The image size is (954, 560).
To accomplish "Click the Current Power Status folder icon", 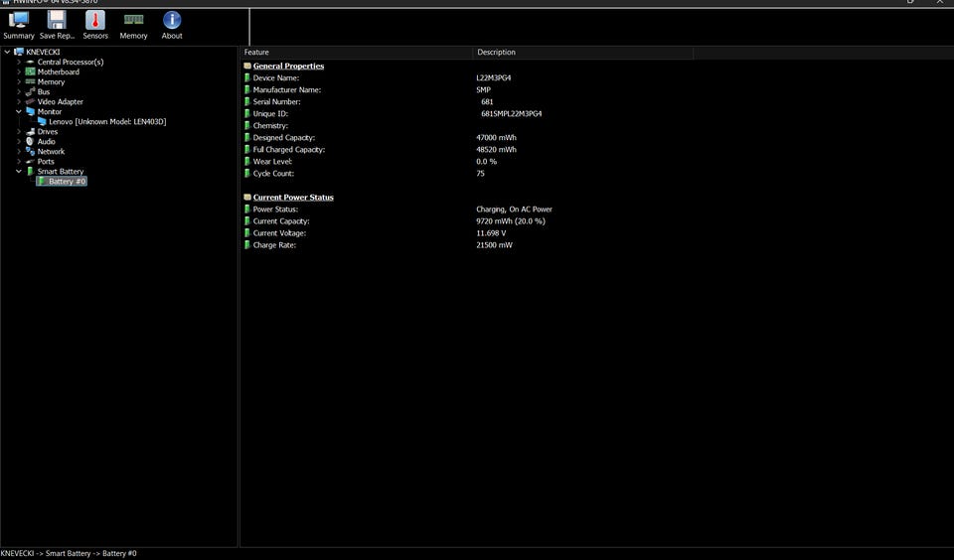I will [247, 197].
